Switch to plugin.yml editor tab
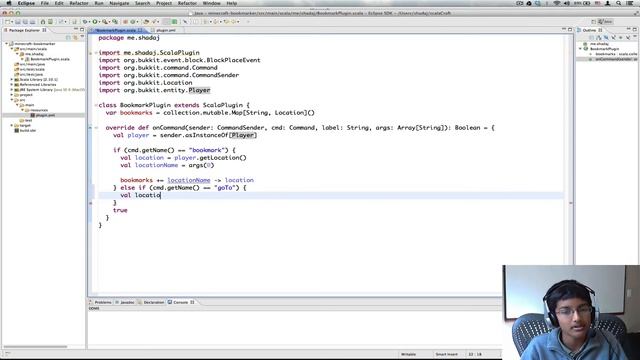The width and height of the screenshot is (640, 360). pos(165,30)
